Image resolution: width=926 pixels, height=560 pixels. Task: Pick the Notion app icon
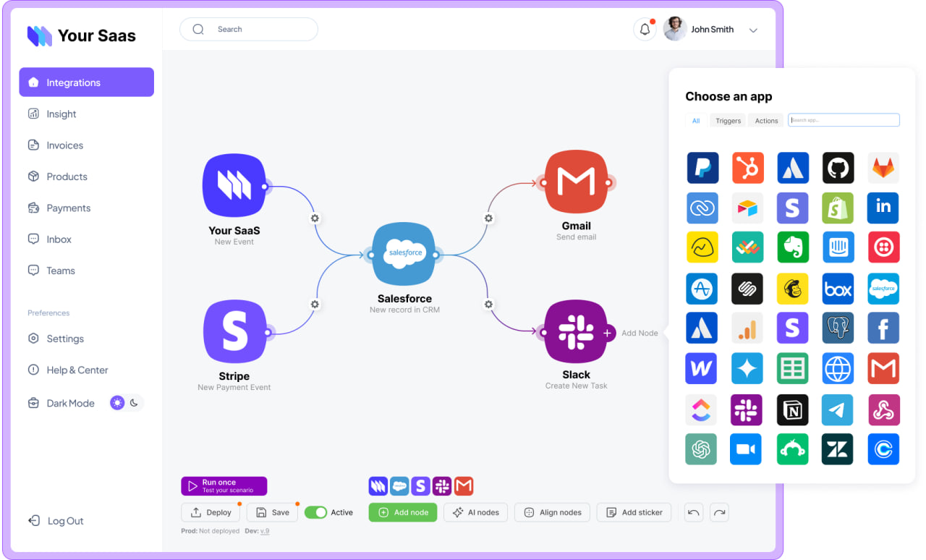(x=793, y=410)
